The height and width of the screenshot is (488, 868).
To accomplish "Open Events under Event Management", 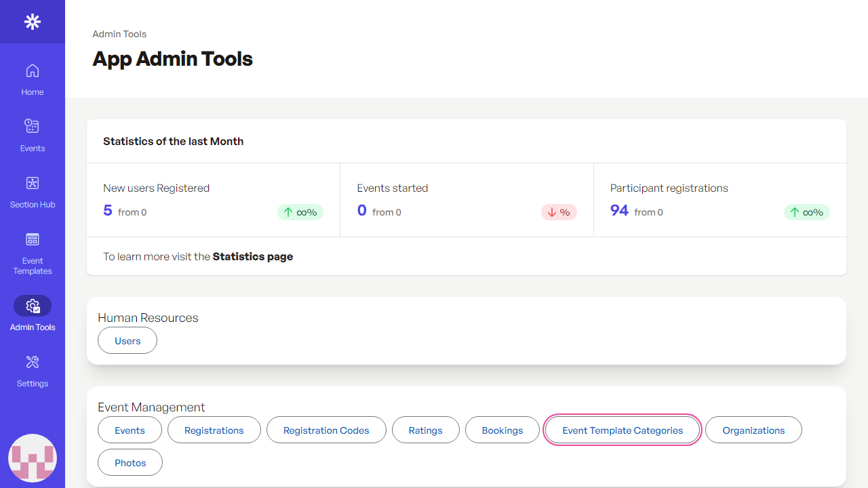I will coord(130,430).
